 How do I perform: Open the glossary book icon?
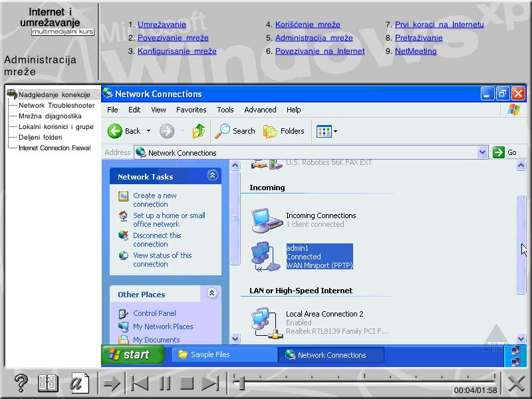(x=47, y=382)
